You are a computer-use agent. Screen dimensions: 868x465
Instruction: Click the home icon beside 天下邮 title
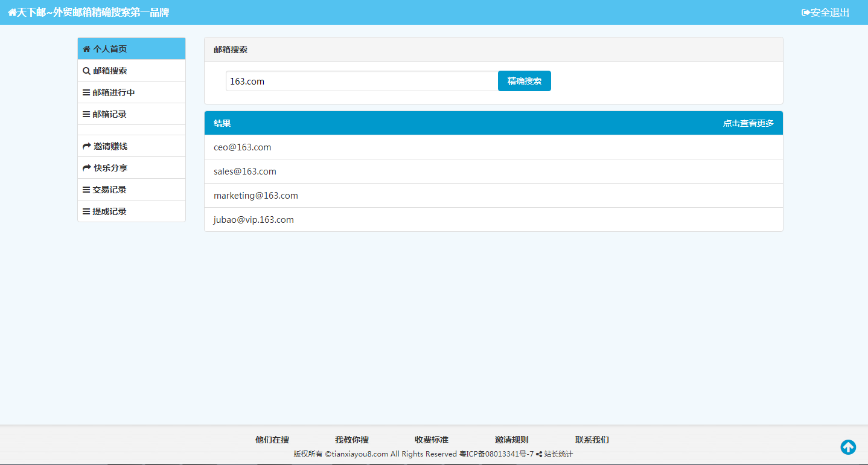point(12,12)
